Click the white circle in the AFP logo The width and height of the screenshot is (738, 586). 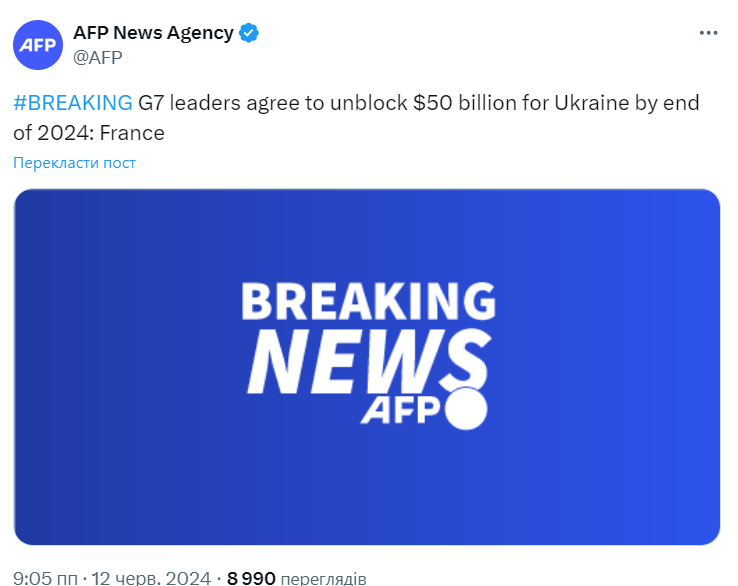point(466,409)
